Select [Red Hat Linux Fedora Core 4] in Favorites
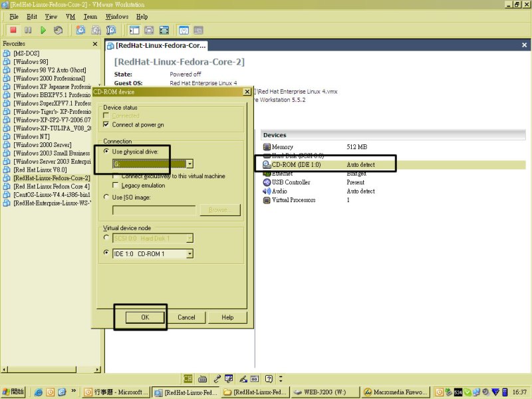The width and height of the screenshot is (532, 399). [52, 186]
